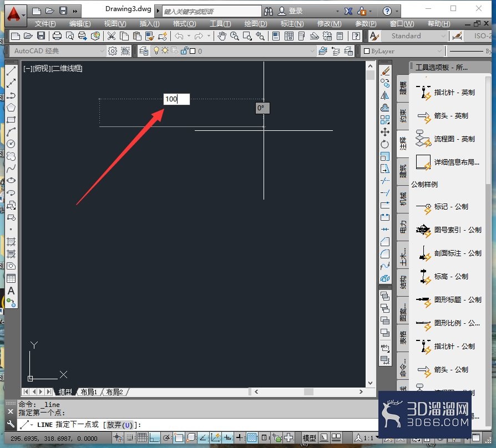This screenshot has height=448, width=496.
Task: Toggle Grid display in the status bar
Action: click(x=142, y=438)
